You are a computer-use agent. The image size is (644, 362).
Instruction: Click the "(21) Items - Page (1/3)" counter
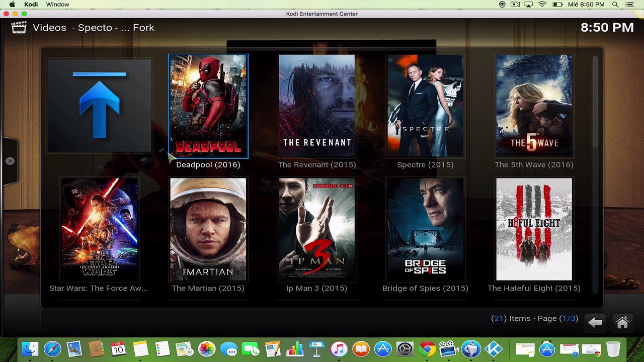[x=535, y=319]
